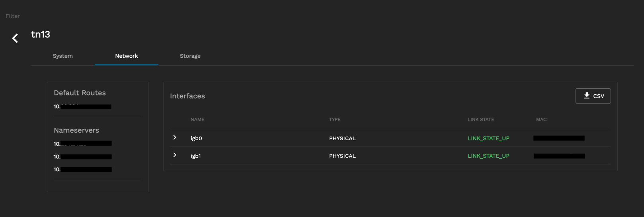Click the LINK STATE column header
The width and height of the screenshot is (644, 217).
point(481,119)
